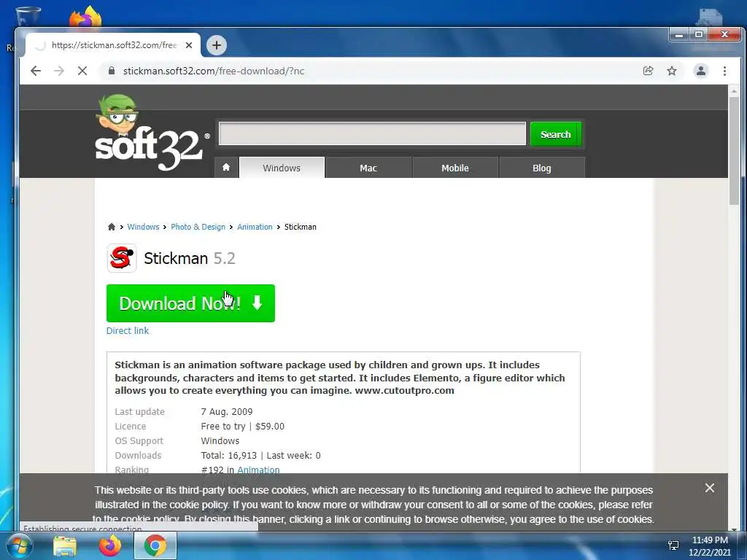Click the home icon in the breadcrumb
The width and height of the screenshot is (747, 560).
[112, 227]
